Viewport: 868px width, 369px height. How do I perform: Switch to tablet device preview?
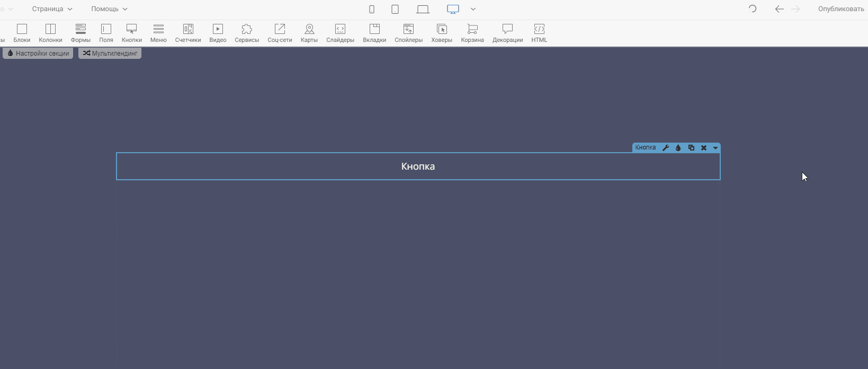(x=395, y=9)
